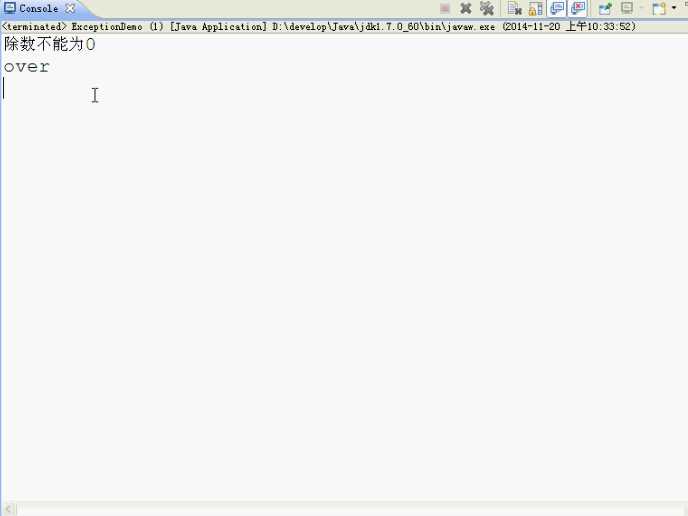Toggle show console on standard output change
688x516 pixels.
tap(557, 8)
